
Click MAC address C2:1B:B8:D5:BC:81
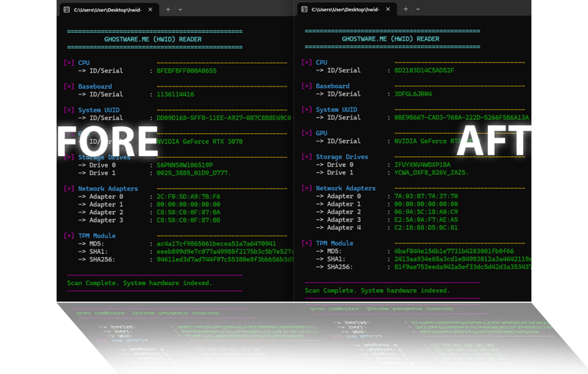click(x=426, y=227)
